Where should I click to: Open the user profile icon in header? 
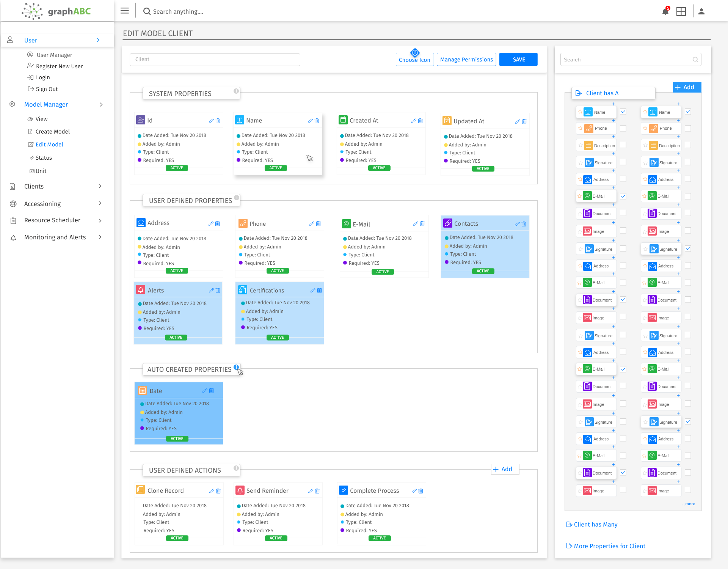click(701, 11)
